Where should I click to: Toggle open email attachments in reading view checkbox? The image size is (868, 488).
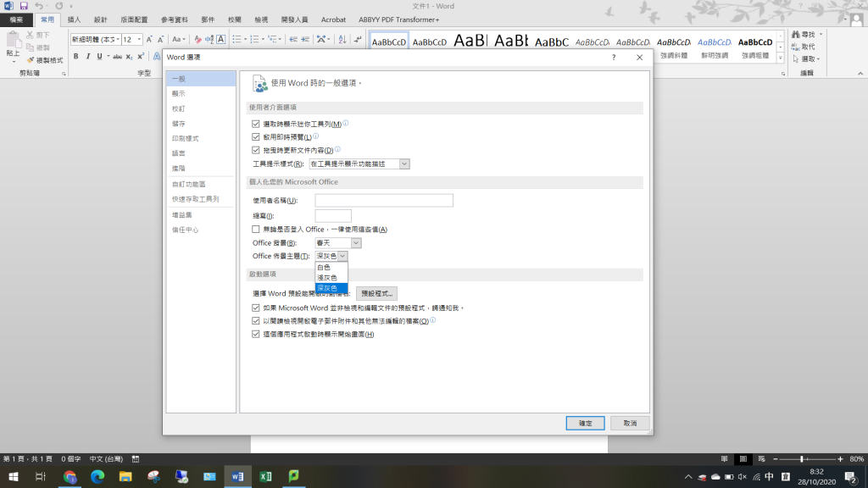[256, 321]
